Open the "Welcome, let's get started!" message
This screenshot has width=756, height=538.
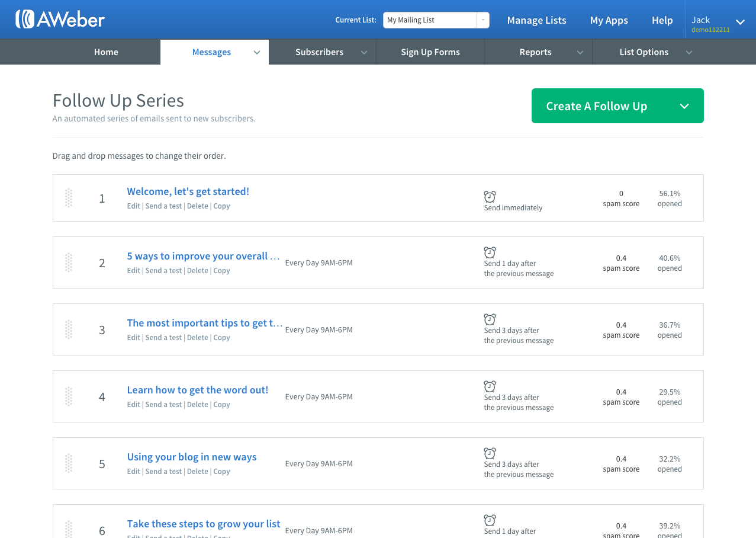(188, 191)
